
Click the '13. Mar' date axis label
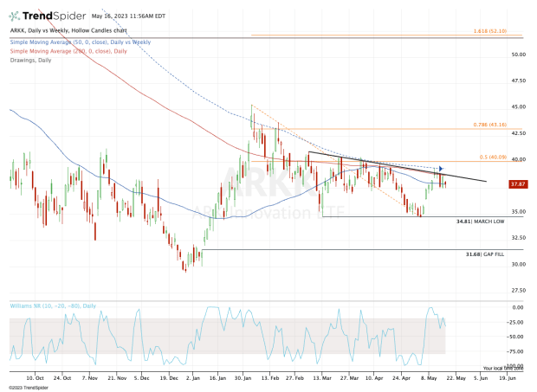[x=322, y=378]
